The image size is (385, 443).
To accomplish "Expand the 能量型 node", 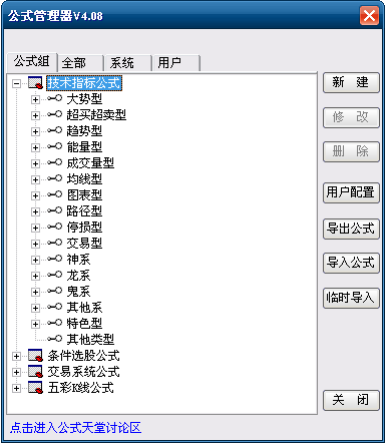I will (x=35, y=147).
